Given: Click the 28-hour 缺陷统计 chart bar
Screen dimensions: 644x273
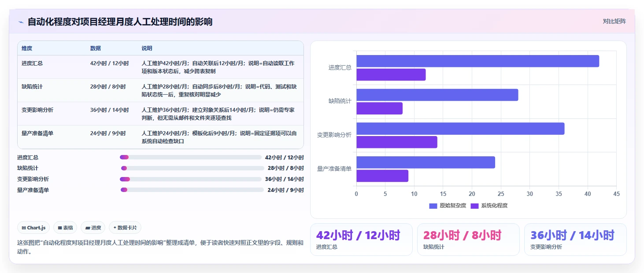Looking at the screenshot, I should pos(437,95).
